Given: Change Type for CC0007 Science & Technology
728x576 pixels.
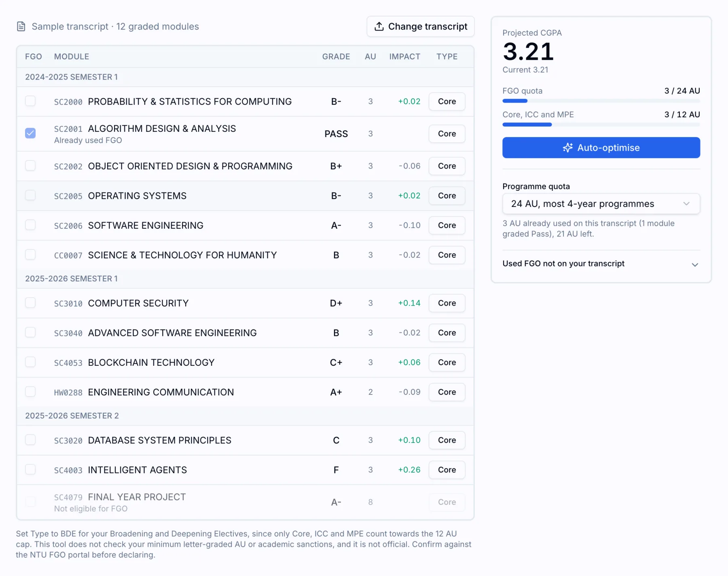Looking at the screenshot, I should (x=447, y=255).
